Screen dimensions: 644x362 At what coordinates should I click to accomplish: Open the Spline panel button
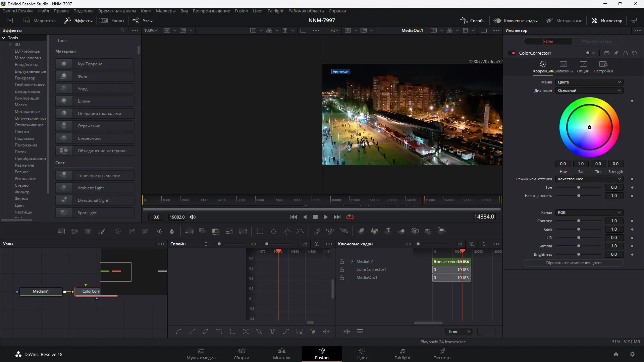[473, 20]
